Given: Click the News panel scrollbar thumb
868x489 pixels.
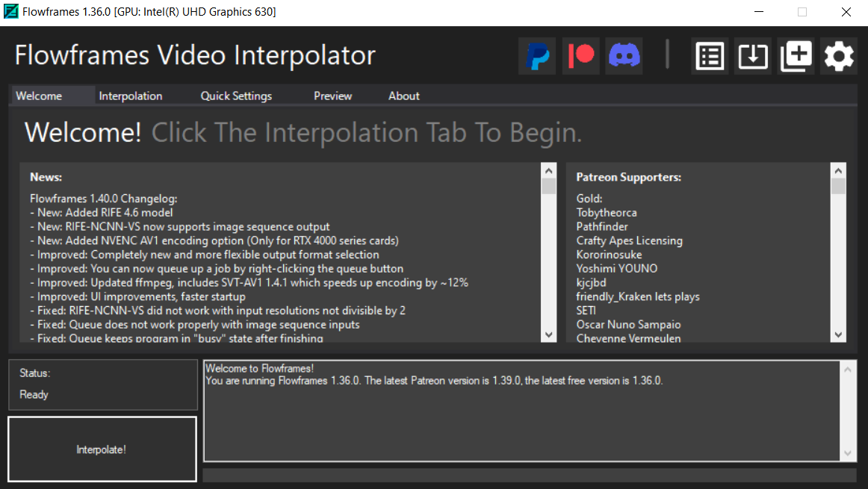Looking at the screenshot, I should pos(548,186).
